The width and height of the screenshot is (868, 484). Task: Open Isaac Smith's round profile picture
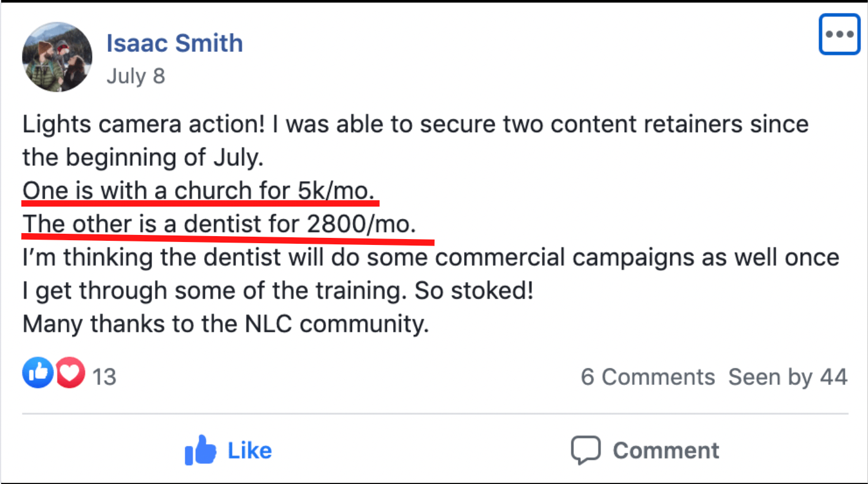click(57, 57)
